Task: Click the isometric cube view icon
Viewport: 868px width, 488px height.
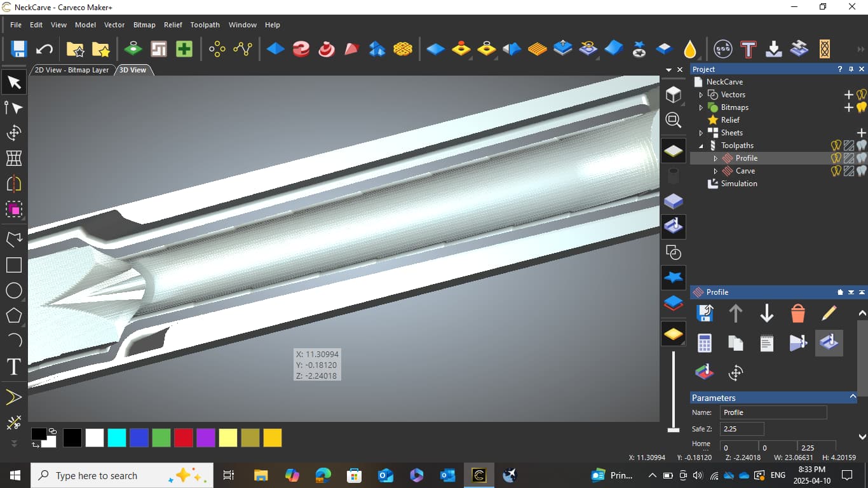Action: click(x=673, y=95)
